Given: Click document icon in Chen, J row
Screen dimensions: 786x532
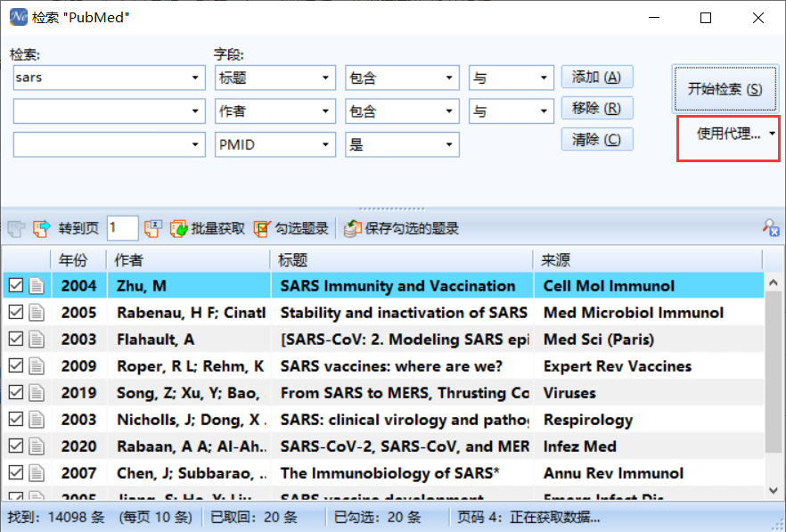Looking at the screenshot, I should point(37,473).
